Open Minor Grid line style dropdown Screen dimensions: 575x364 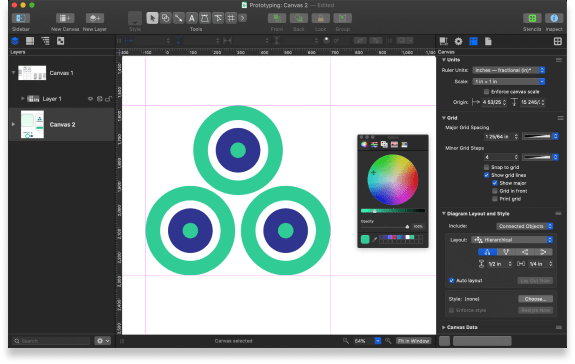540,157
